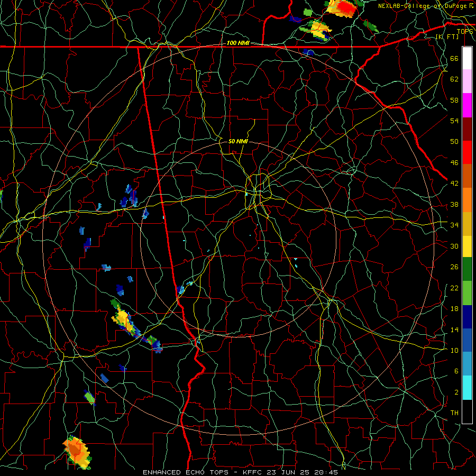
Task: Pick the navy swatch below 22 label
Action: click(x=467, y=317)
